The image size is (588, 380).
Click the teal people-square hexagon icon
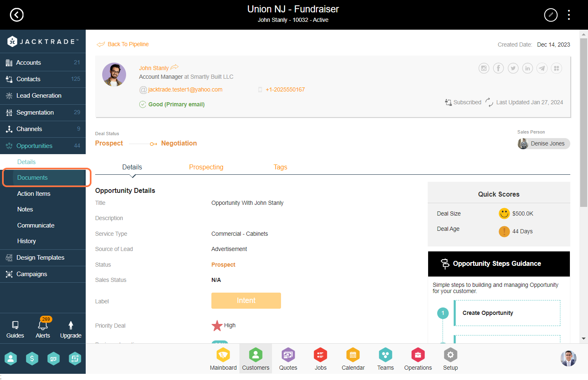(75, 359)
